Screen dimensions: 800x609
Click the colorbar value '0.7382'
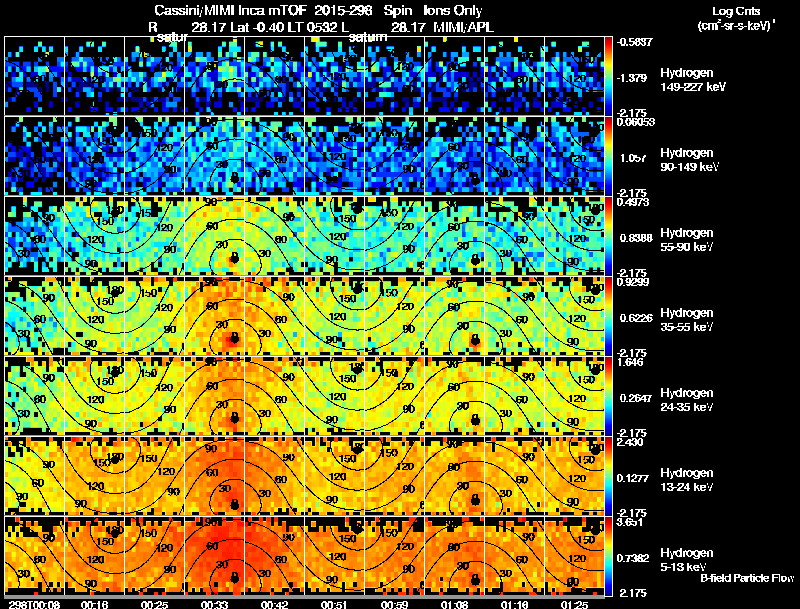[x=633, y=558]
